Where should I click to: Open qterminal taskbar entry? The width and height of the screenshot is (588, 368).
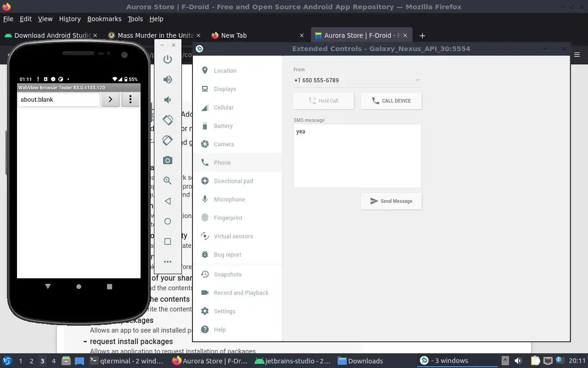click(x=126, y=361)
